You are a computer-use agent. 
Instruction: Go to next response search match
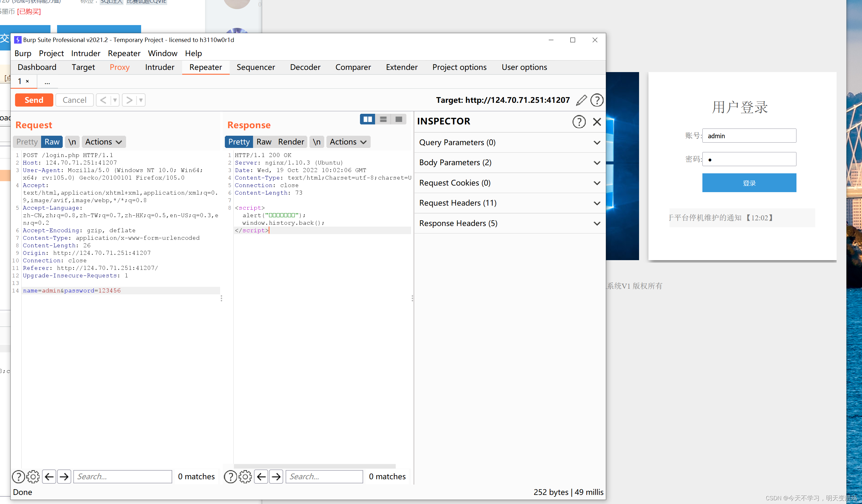[276, 476]
